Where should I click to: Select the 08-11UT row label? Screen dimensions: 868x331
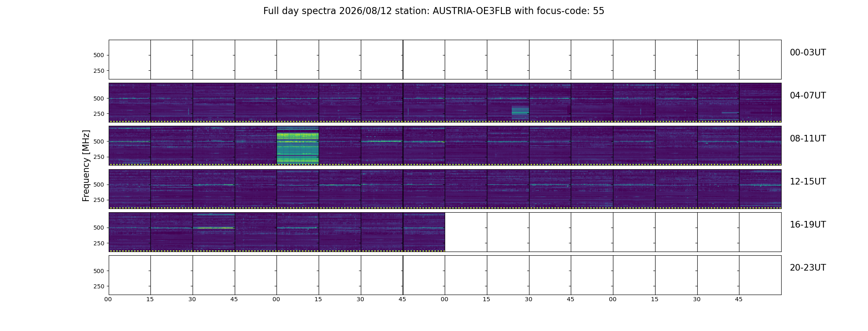(808, 139)
